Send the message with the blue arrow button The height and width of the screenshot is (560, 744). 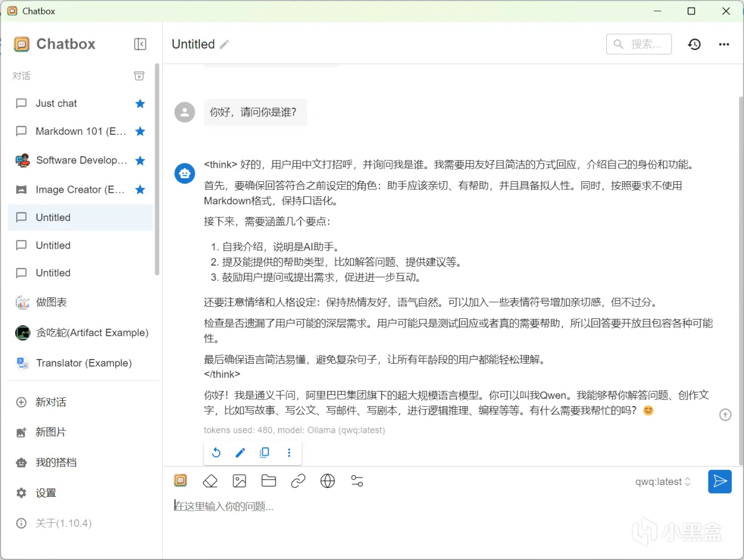tap(720, 481)
